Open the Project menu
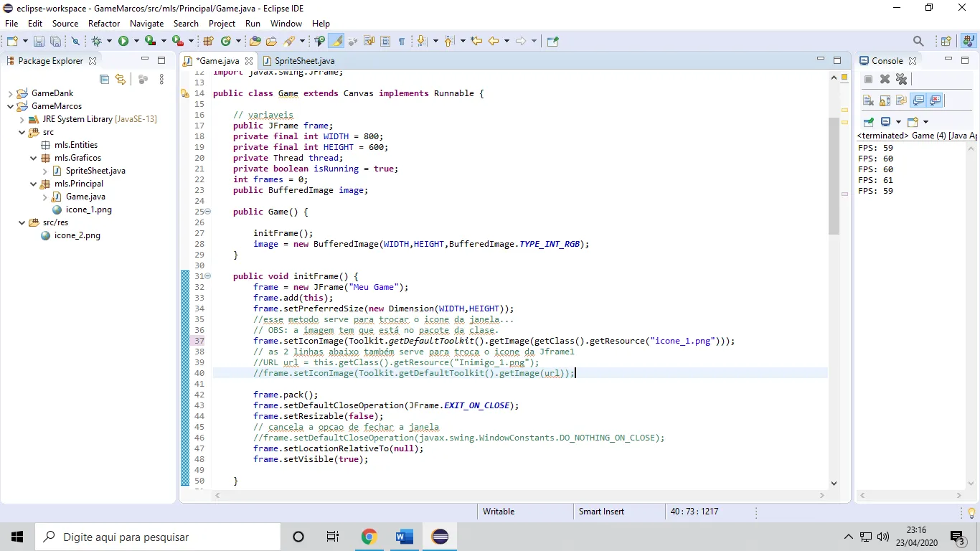 pyautogui.click(x=222, y=24)
